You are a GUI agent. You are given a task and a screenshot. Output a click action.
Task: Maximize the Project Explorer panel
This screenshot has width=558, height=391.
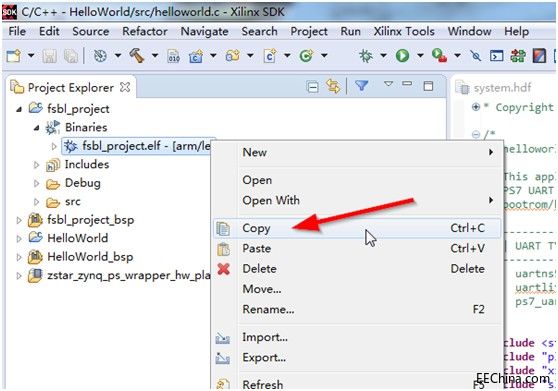pyautogui.click(x=428, y=86)
